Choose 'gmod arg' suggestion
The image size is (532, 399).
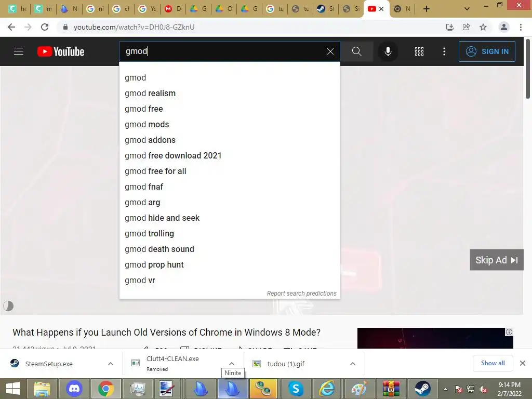click(229, 203)
